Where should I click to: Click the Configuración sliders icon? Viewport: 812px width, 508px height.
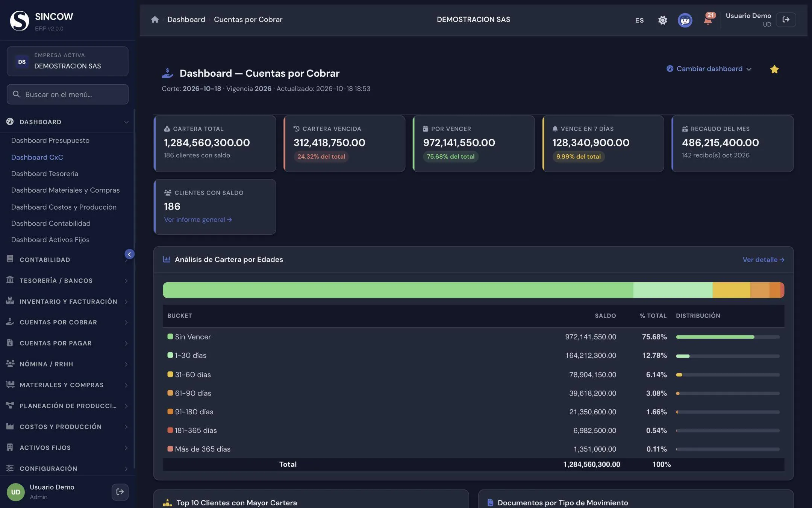pyautogui.click(x=10, y=468)
